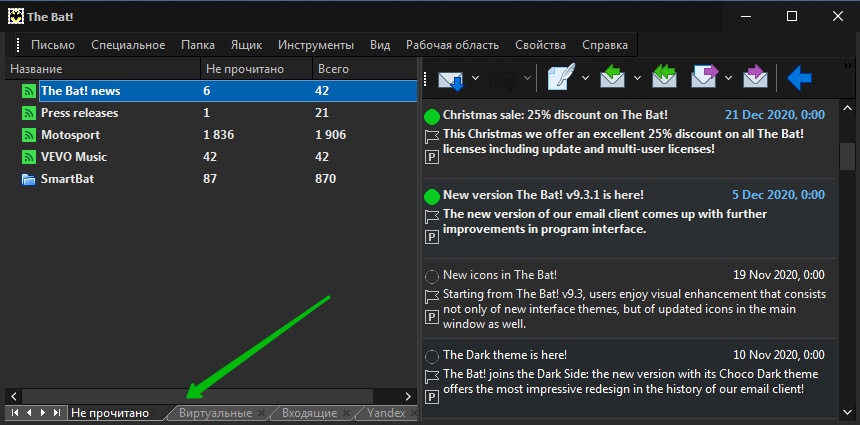This screenshot has height=425, width=860.
Task: Toggle read status of New icons message
Action: pos(432,276)
